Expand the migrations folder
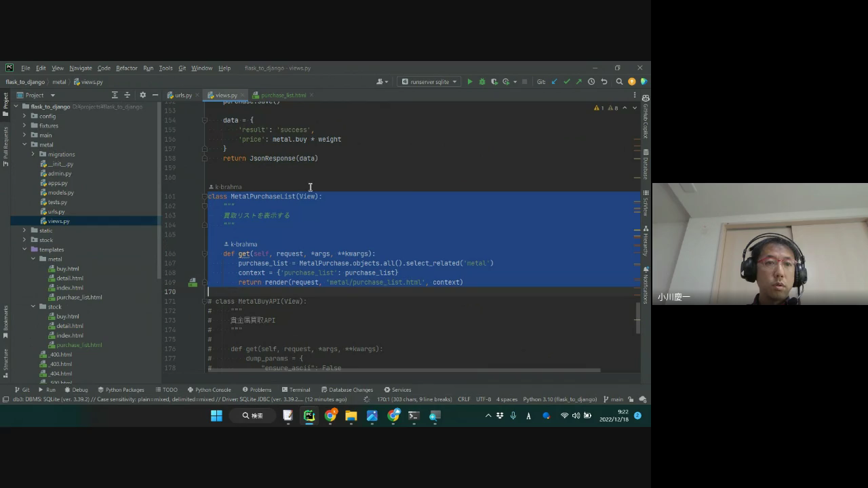The height and width of the screenshot is (488, 868). click(33, 155)
